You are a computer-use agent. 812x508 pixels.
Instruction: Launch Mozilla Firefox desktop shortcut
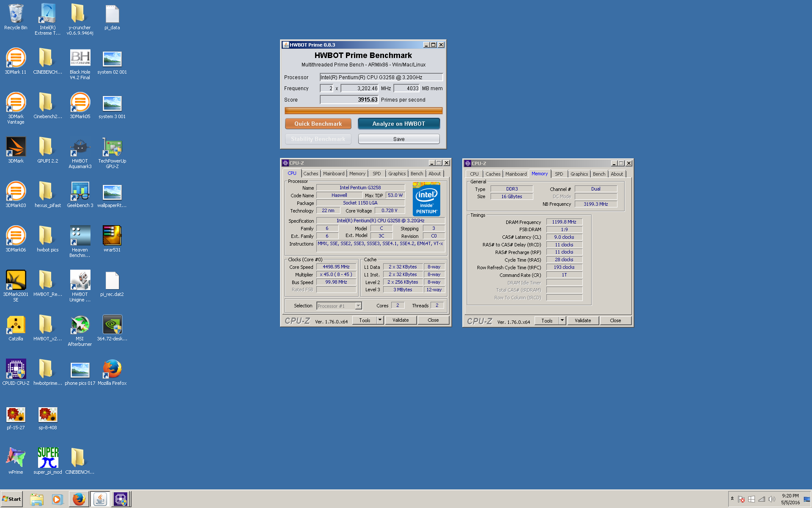click(112, 373)
